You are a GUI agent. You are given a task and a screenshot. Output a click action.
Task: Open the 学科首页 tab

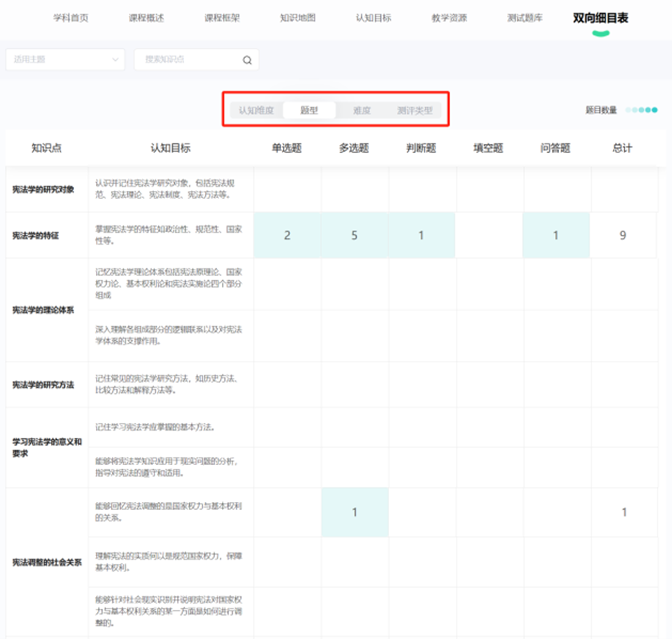point(71,18)
